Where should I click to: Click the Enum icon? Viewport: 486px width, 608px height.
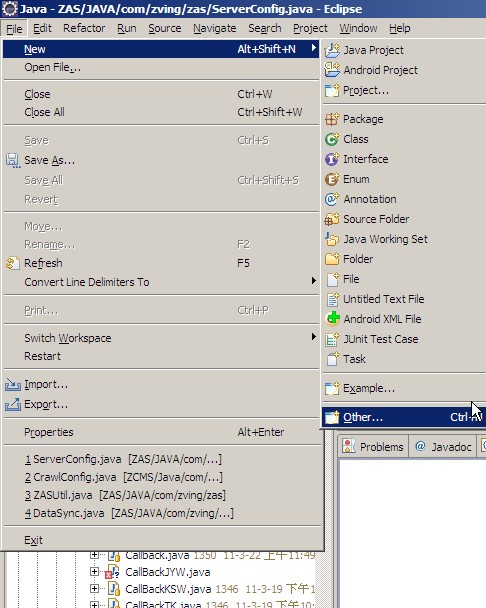tap(332, 179)
